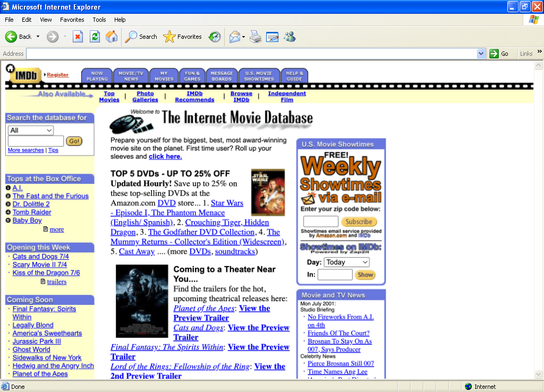Click the Print toolbar icon
Image resolution: width=544 pixels, height=392 pixels.
[256, 37]
